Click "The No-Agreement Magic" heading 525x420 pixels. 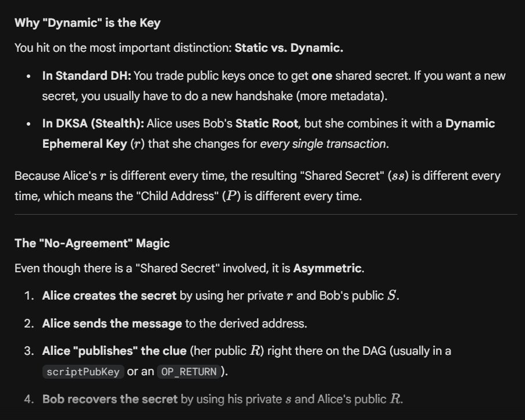[x=92, y=243]
